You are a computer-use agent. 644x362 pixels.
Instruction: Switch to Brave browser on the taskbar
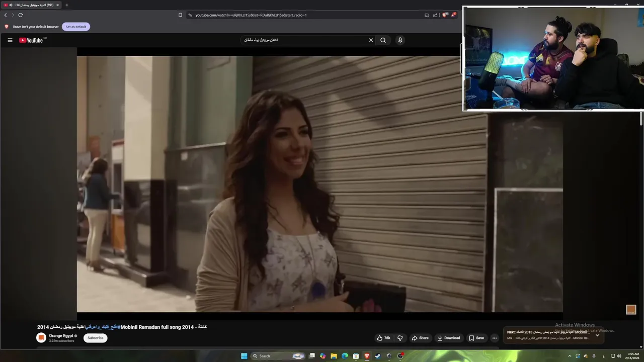point(367,356)
